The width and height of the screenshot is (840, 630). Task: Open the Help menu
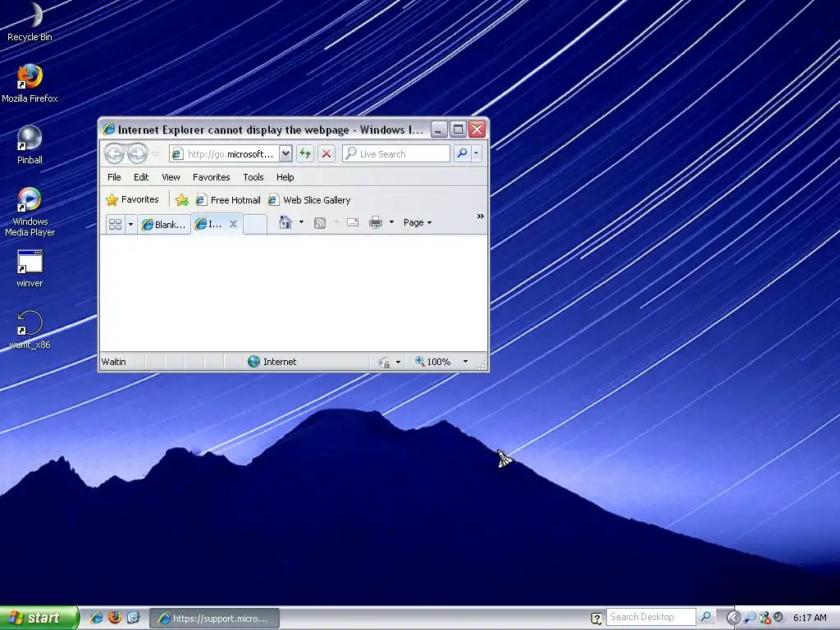click(x=285, y=177)
